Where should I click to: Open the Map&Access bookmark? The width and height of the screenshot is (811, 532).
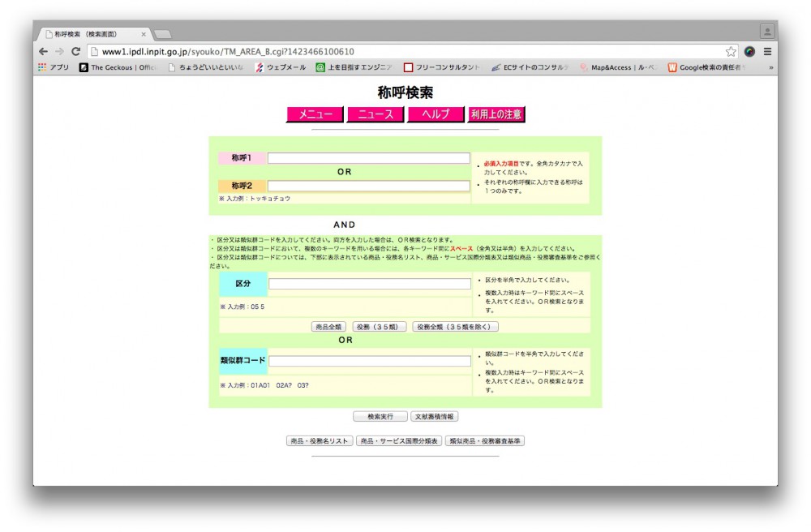point(616,67)
